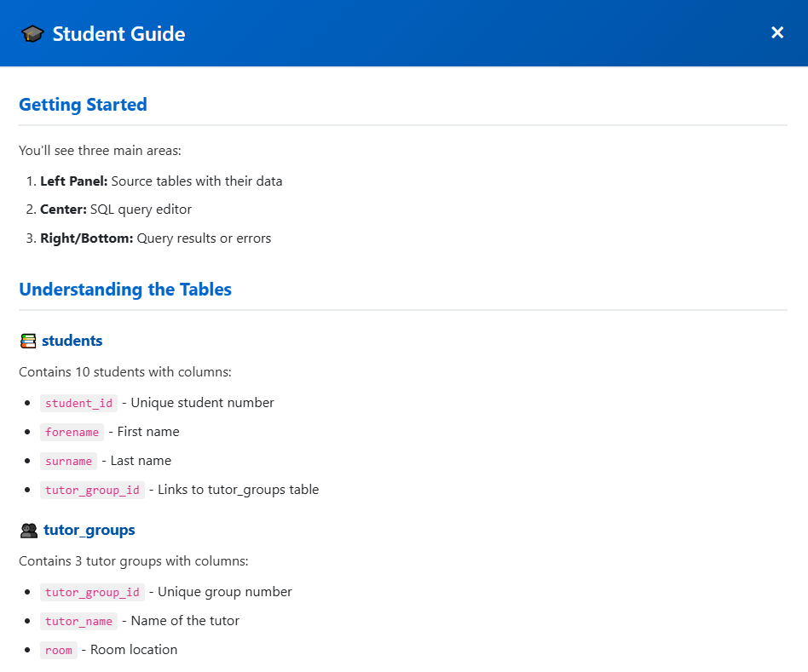Click the tutor_groups table heading

(89, 530)
